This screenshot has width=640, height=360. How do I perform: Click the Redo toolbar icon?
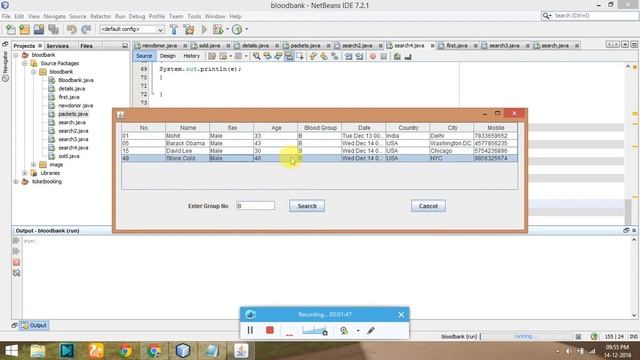86,29
